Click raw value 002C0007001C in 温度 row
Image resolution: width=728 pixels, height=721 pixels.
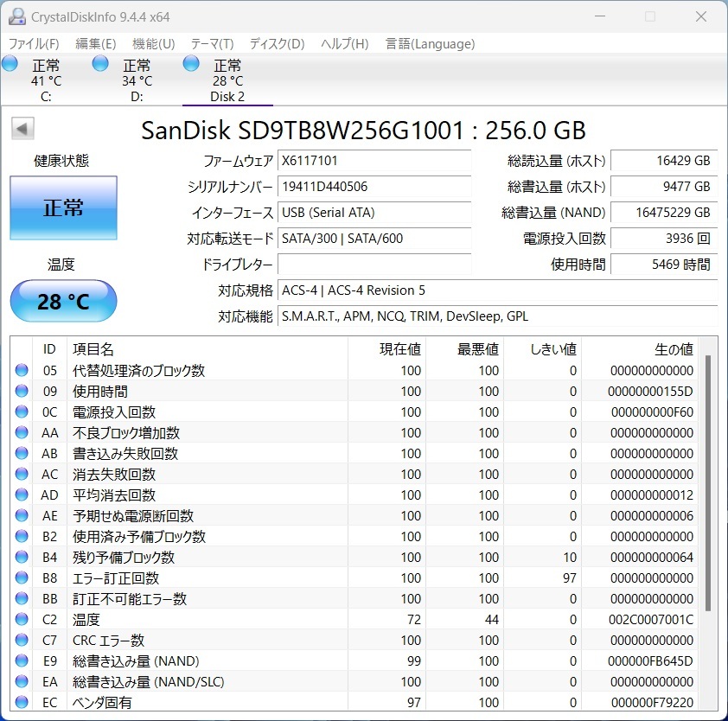[651, 619]
